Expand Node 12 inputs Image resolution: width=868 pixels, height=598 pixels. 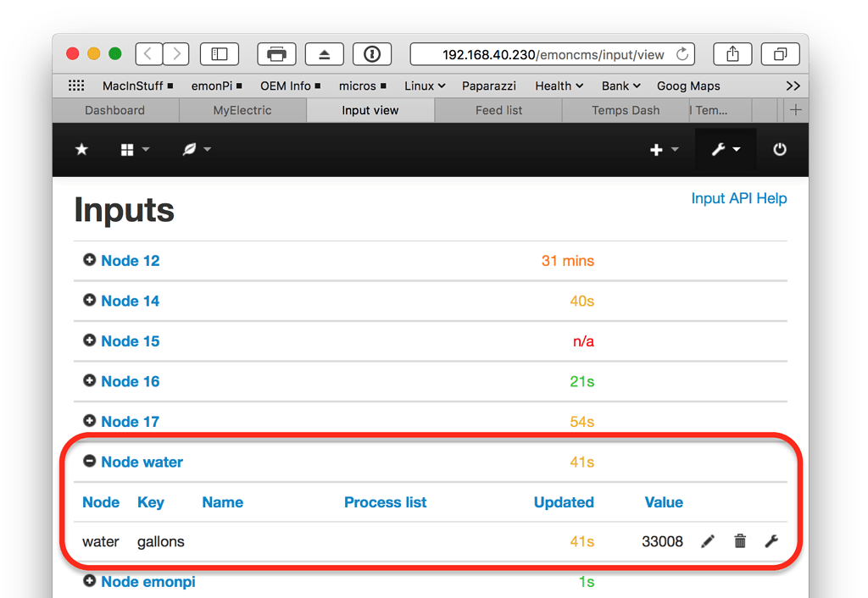[x=89, y=260]
